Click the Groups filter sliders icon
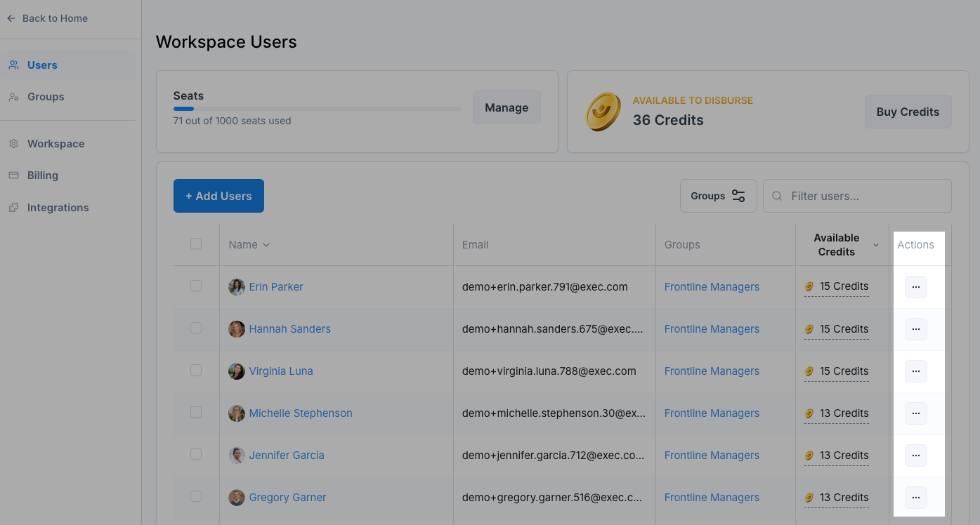The width and height of the screenshot is (980, 525). [x=738, y=196]
